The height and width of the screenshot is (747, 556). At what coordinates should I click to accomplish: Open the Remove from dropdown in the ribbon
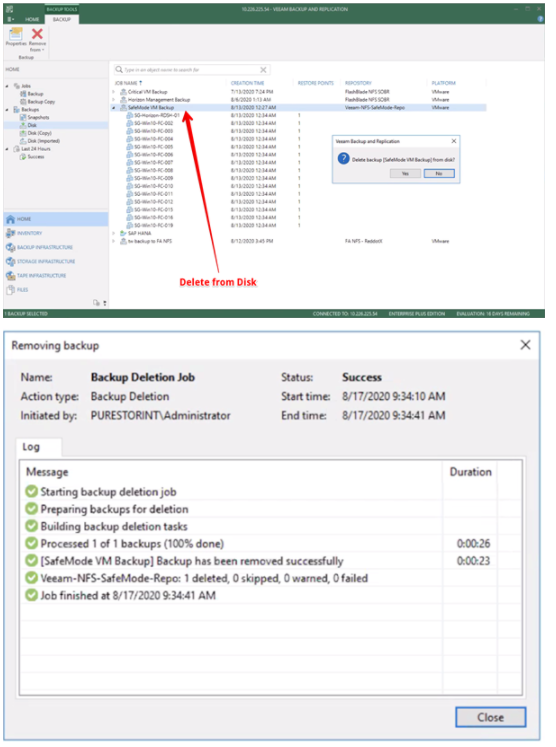37,40
